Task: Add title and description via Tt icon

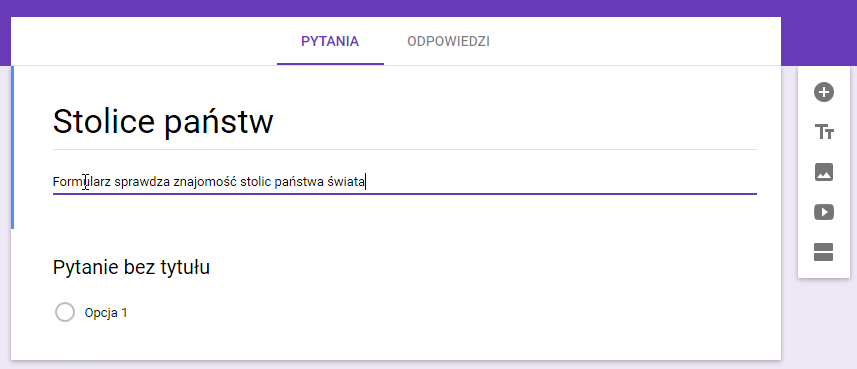Action: (x=824, y=132)
